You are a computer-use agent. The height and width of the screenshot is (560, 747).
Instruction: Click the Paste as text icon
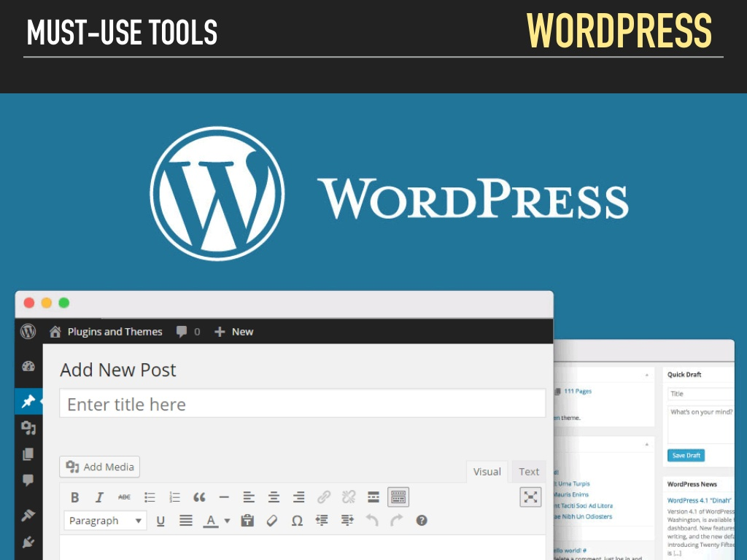247,521
